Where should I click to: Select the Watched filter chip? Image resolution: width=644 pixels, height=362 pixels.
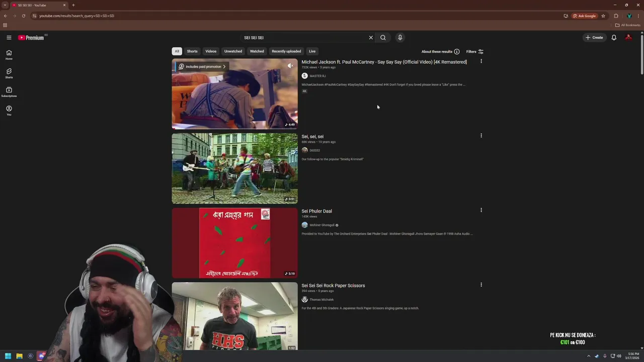[257, 51]
